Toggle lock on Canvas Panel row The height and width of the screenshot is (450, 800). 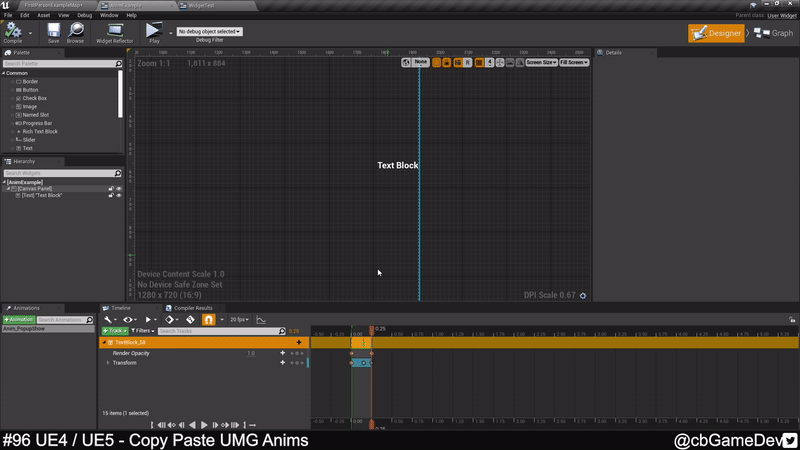pos(111,189)
